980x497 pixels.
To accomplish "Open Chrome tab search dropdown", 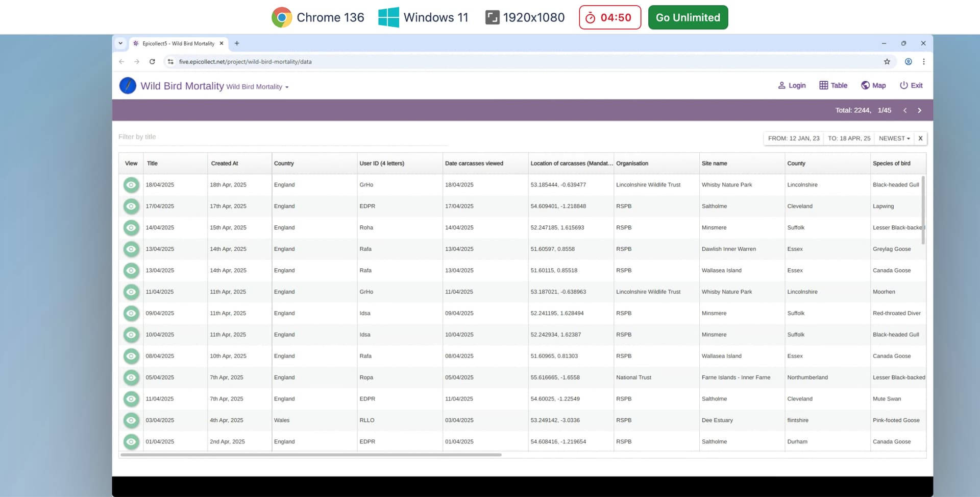I will pyautogui.click(x=120, y=43).
